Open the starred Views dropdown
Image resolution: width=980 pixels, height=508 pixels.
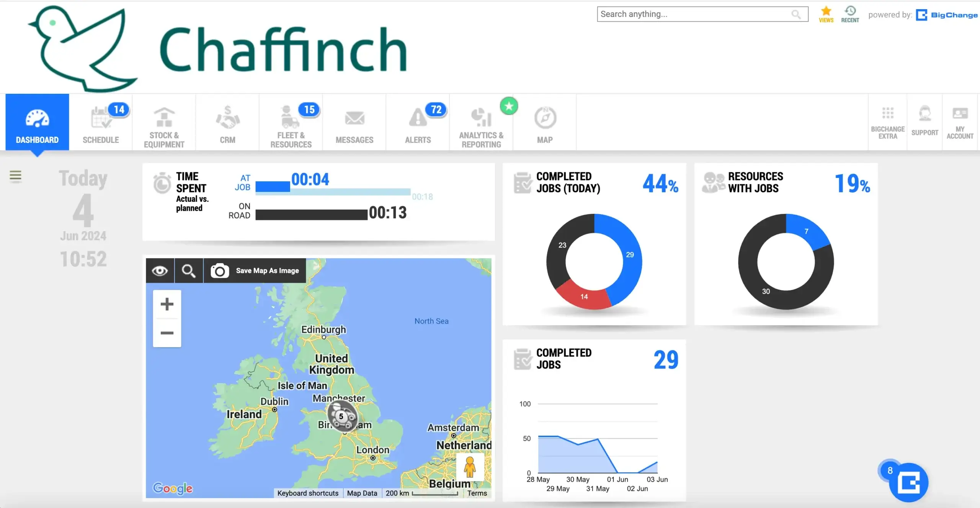826,14
